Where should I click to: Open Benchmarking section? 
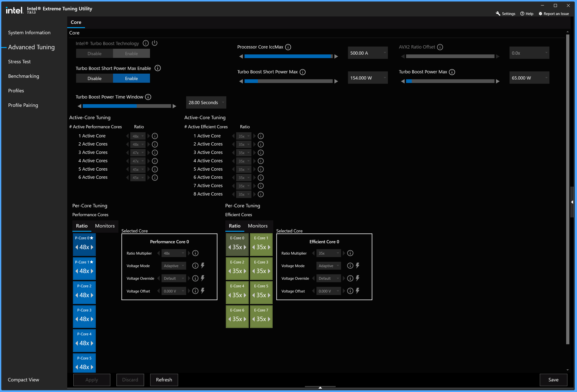pyautogui.click(x=24, y=76)
